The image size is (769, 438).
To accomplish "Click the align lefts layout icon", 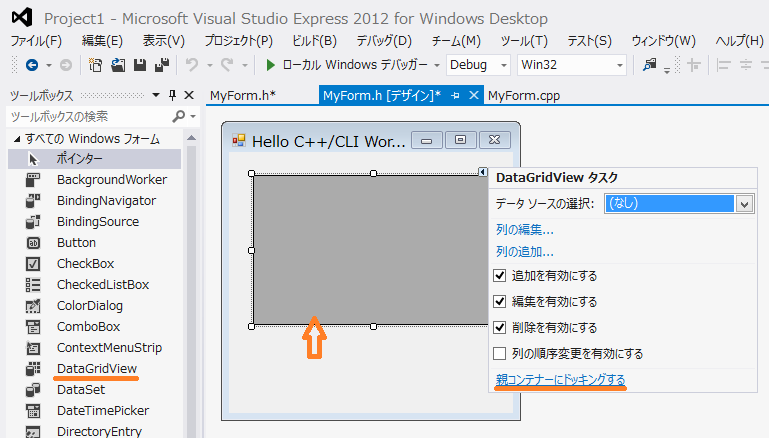I will click(723, 65).
